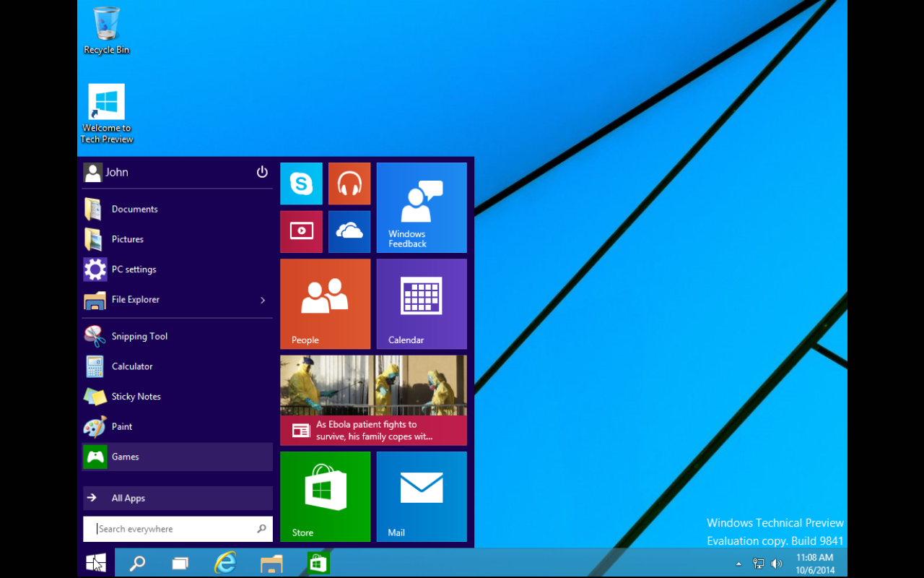Image resolution: width=924 pixels, height=578 pixels.
Task: Click the Start button on taskbar
Action: 96,563
